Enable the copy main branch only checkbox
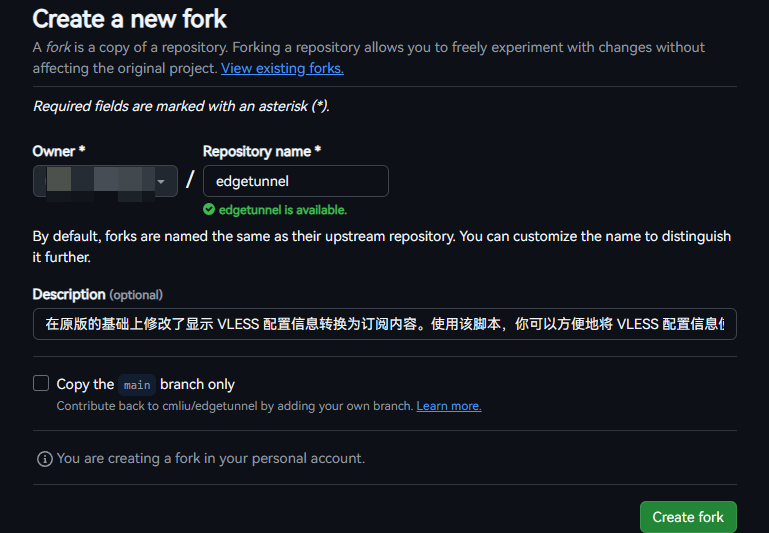 pos(41,383)
